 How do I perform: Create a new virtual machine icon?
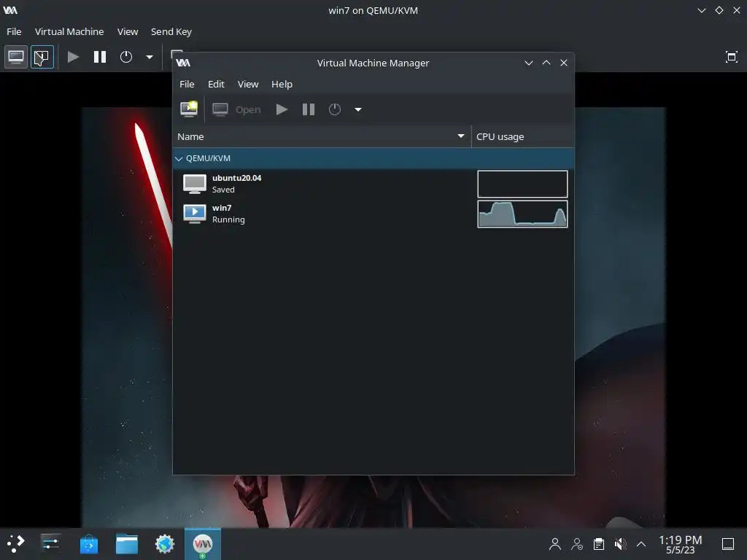coord(189,109)
